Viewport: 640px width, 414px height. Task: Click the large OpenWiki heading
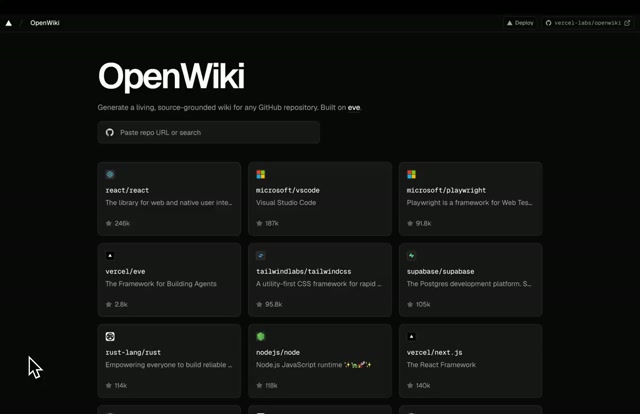click(171, 76)
